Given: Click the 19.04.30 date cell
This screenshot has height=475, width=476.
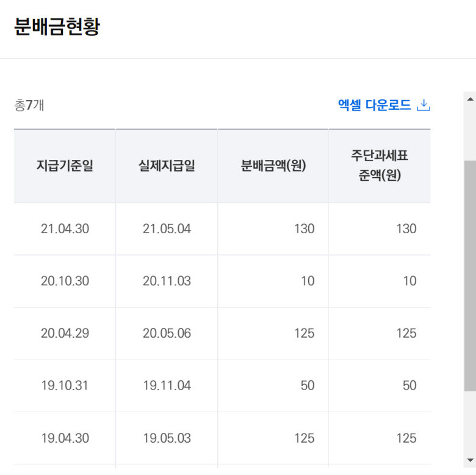Looking at the screenshot, I should [x=65, y=438].
